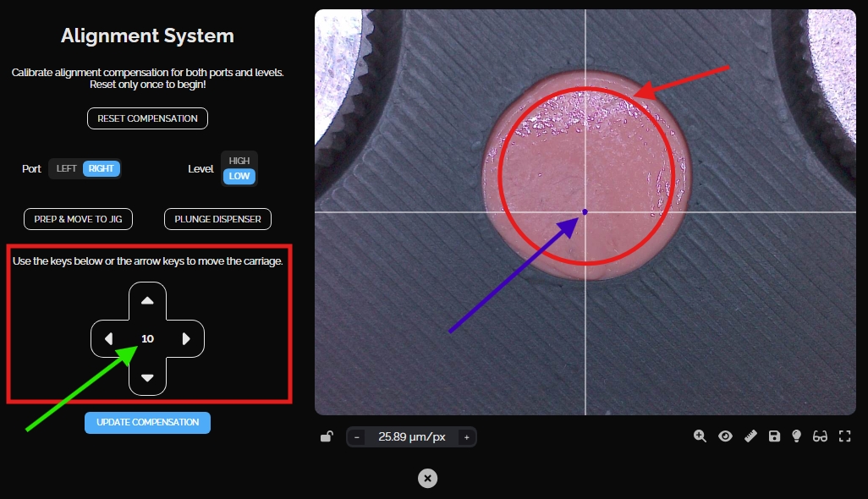Screen dimensions: 868x499
Task: Toggle the lightbulb illumination icon
Action: 796,436
